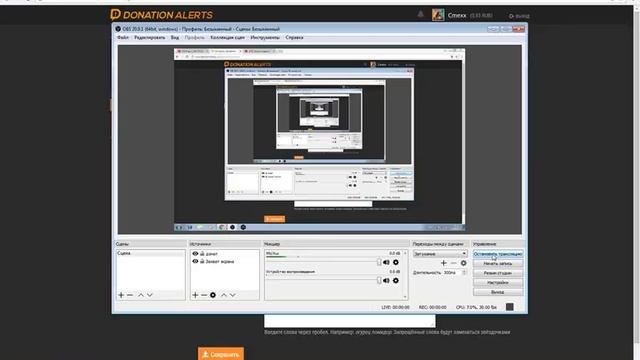Screen dimensions: 640x360
Task: Click the mixer panel scrollbar down arrow
Action: click(x=405, y=297)
